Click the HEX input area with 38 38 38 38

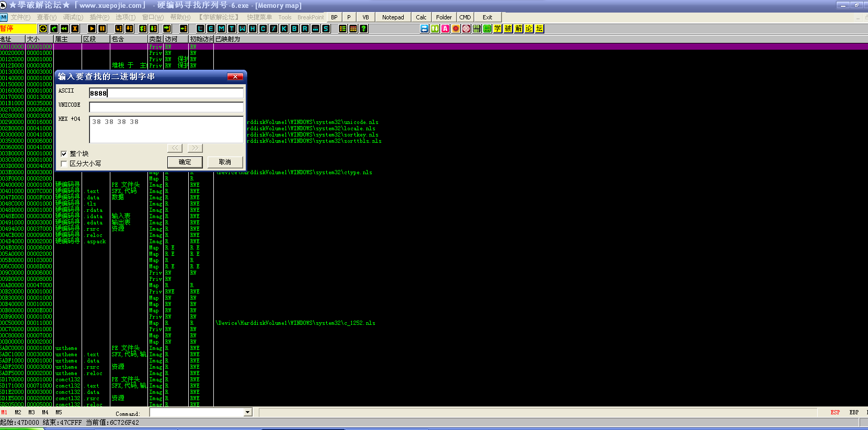coord(166,129)
